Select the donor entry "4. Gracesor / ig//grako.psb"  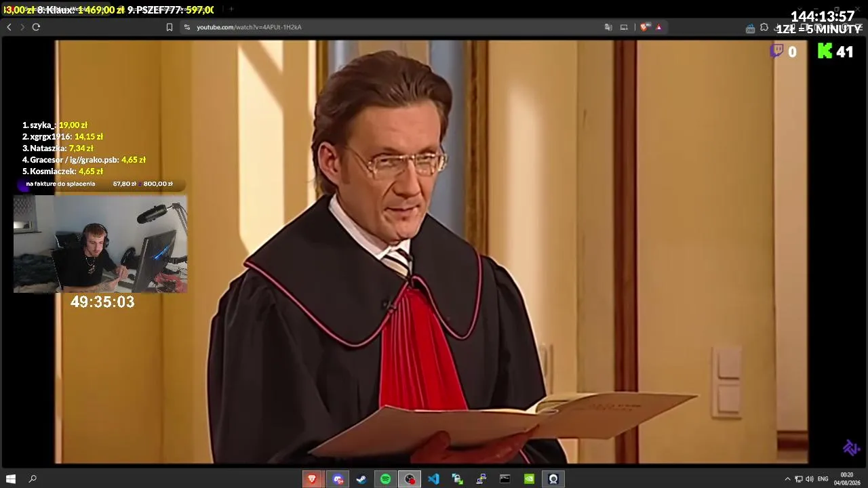tap(84, 160)
